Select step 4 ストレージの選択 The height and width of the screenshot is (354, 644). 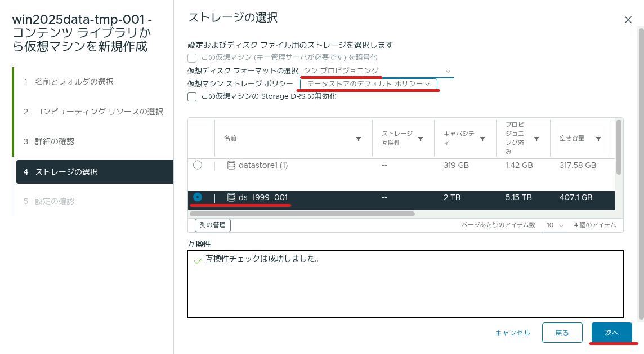click(x=95, y=172)
